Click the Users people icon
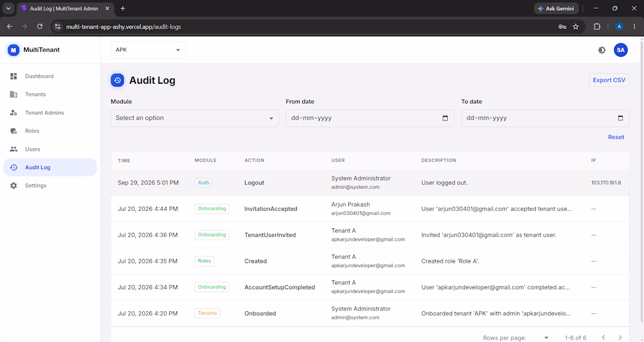This screenshot has width=644, height=342. pyautogui.click(x=13, y=149)
